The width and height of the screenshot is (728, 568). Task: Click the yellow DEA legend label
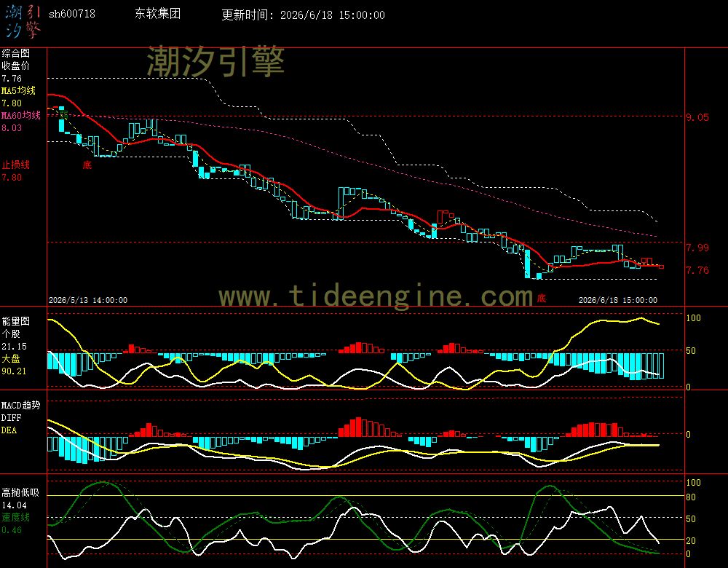pyautogui.click(x=9, y=430)
